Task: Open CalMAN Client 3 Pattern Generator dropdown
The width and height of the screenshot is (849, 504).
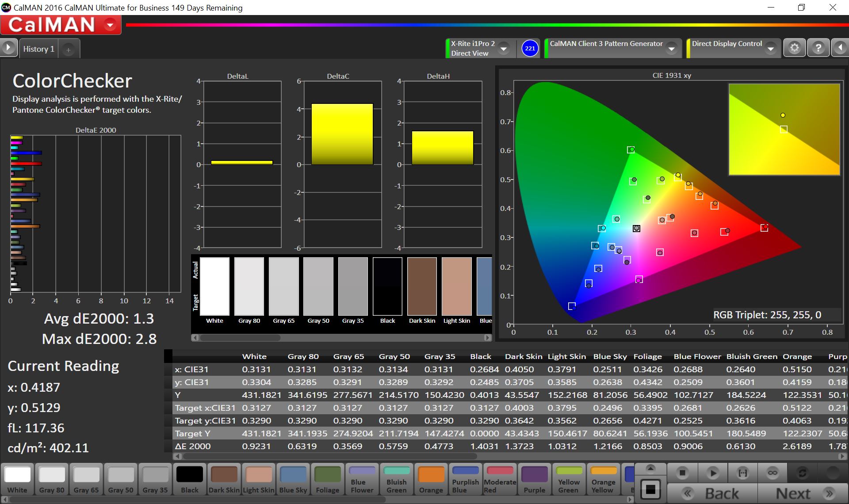Action: 672,49
